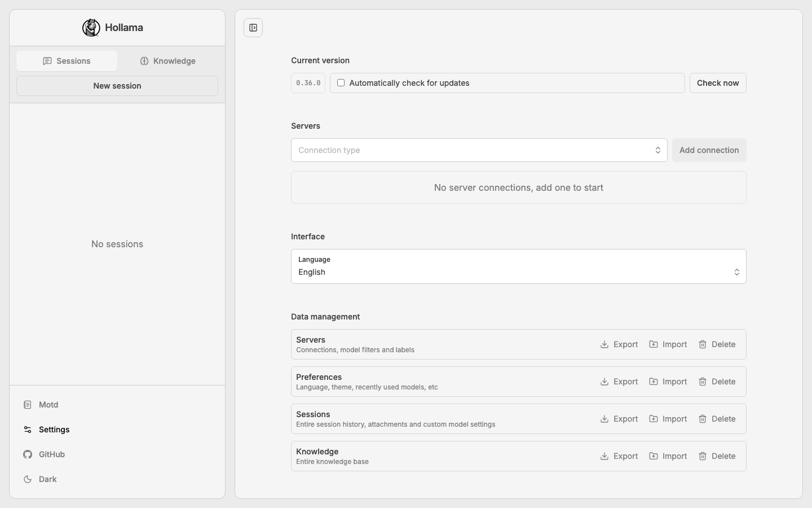
Task: Export the Sessions history
Action: pos(619,419)
